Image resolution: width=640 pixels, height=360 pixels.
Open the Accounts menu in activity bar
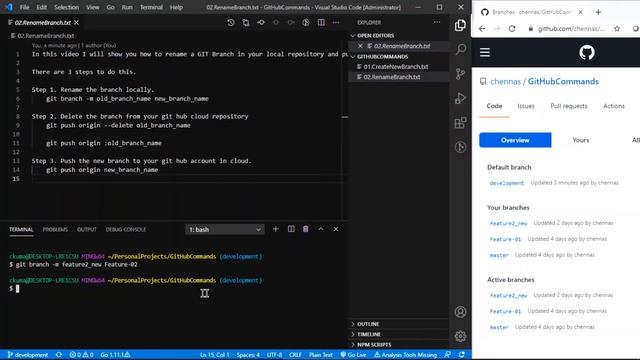460,312
